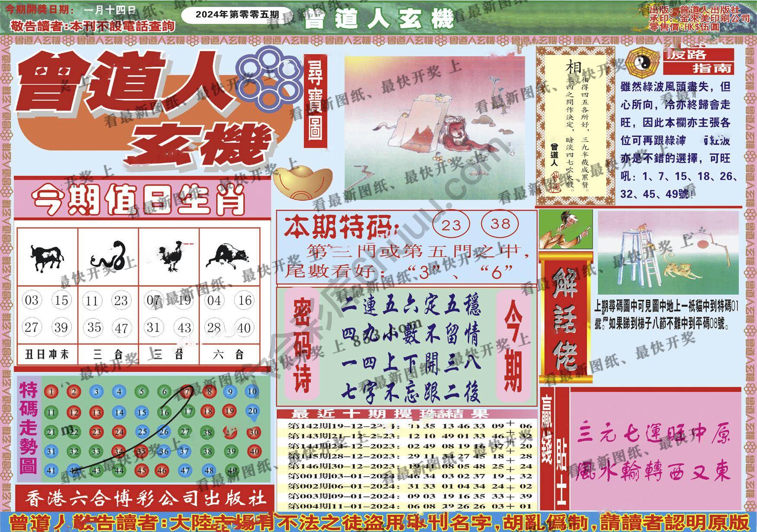This screenshot has height=532, width=757.
Task: Click blue ball 20 in trend chart
Action: point(252,412)
